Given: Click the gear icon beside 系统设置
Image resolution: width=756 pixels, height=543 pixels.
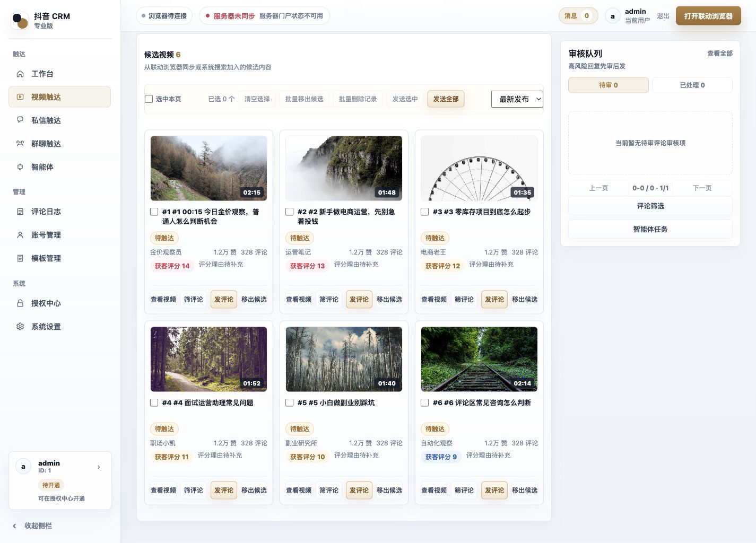Looking at the screenshot, I should [20, 327].
